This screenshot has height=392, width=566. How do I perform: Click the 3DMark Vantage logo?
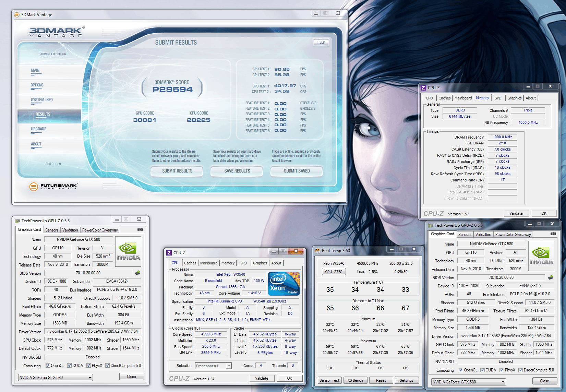click(x=57, y=32)
